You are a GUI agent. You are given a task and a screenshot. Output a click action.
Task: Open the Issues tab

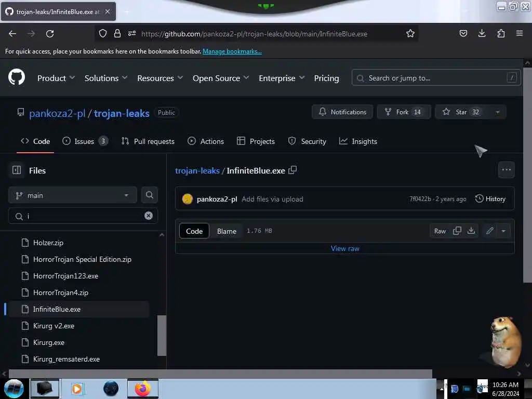pos(85,141)
